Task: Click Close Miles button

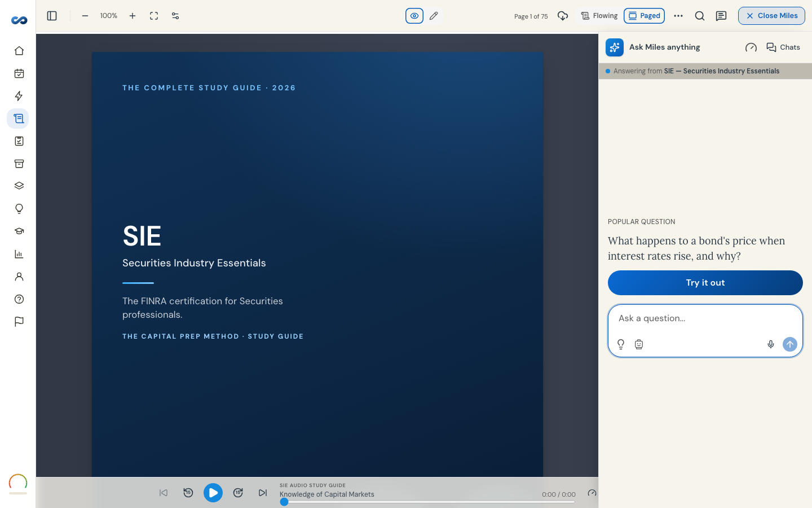Action: 771,16
